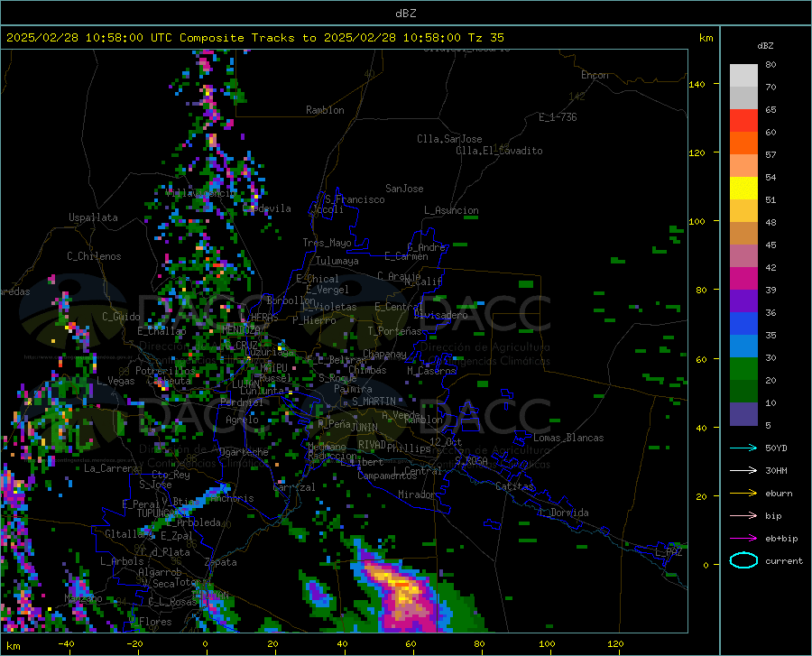The width and height of the screenshot is (812, 656).
Task: Click the Uspallata map label
Action: coord(93,217)
